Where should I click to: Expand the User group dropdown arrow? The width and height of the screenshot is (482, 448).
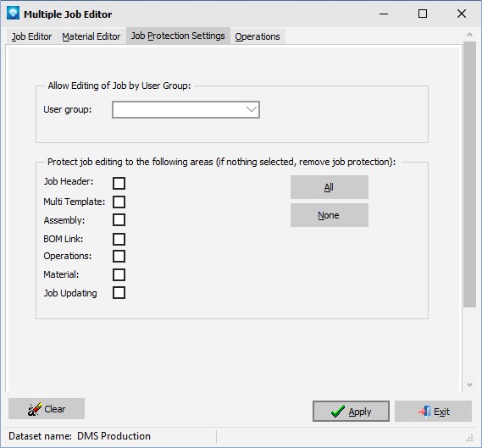pyautogui.click(x=252, y=109)
